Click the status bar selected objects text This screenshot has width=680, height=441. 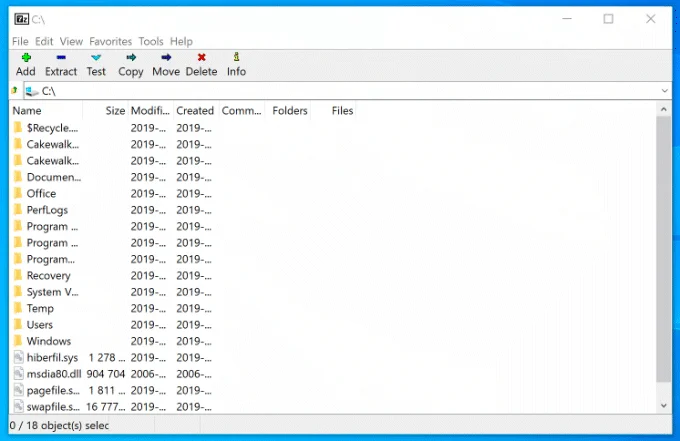59,425
